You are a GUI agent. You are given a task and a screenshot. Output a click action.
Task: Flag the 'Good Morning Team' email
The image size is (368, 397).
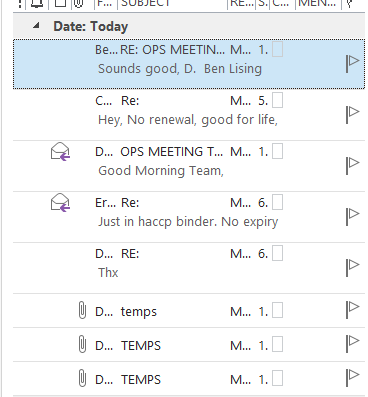tap(352, 166)
